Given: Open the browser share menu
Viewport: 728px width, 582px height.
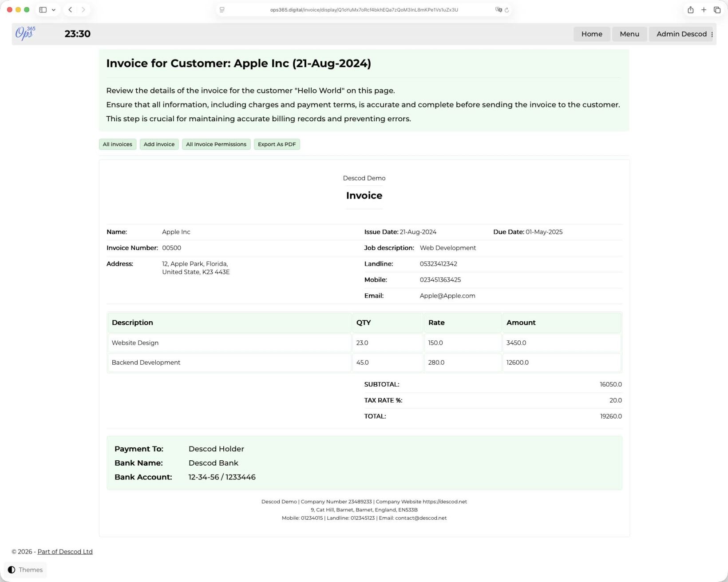Looking at the screenshot, I should click(x=691, y=9).
